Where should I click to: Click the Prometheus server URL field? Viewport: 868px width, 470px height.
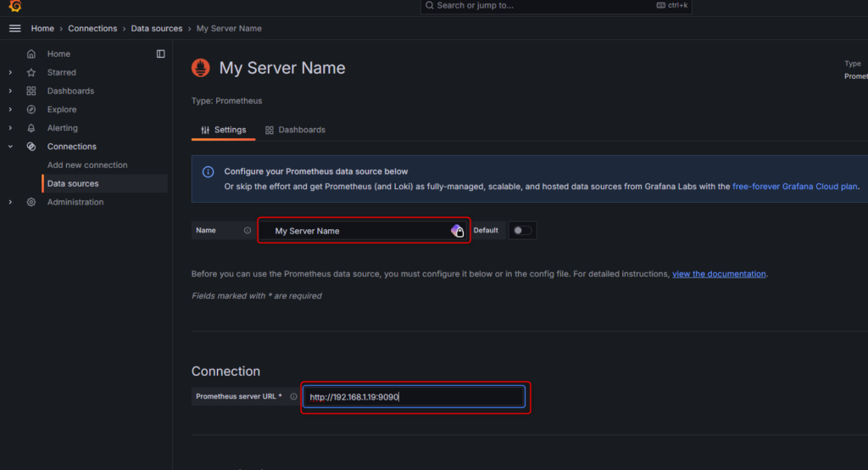[414, 397]
